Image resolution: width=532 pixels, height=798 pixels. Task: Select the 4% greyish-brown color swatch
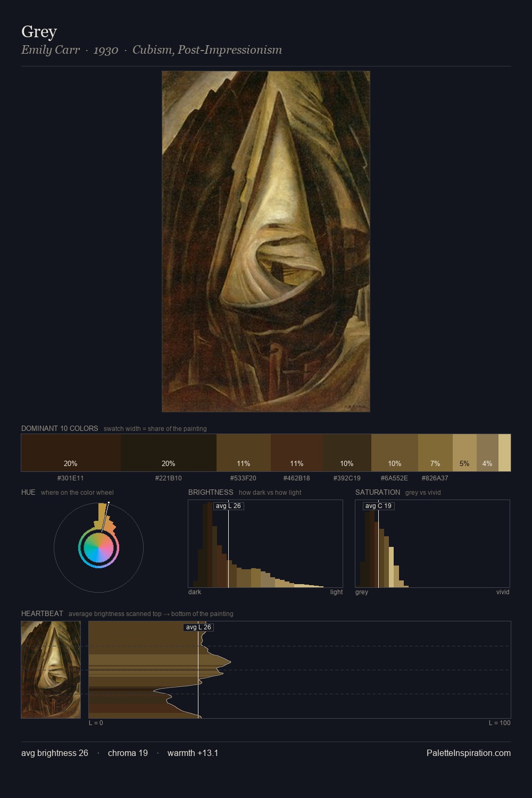pos(487,453)
